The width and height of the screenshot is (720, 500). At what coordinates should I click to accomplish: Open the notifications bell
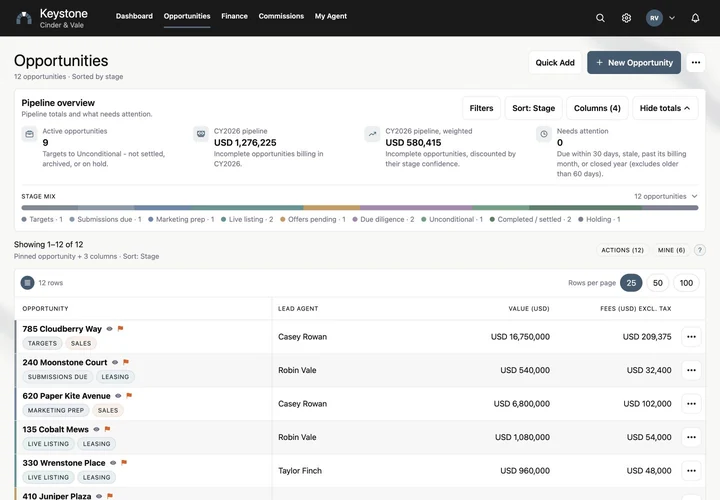tap(695, 18)
